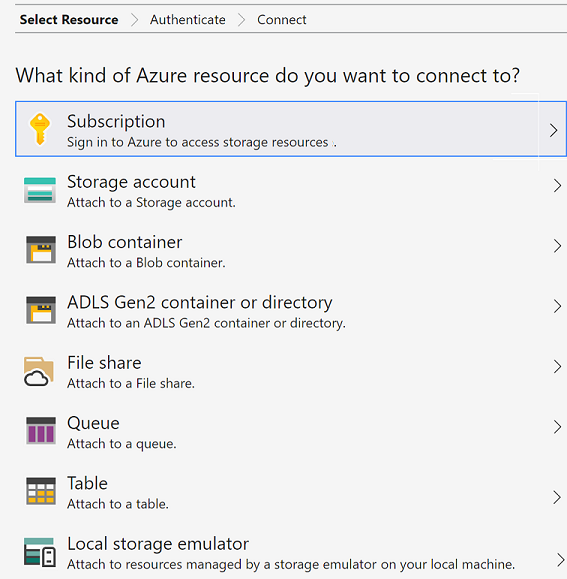Choose the Table title

click(87, 483)
